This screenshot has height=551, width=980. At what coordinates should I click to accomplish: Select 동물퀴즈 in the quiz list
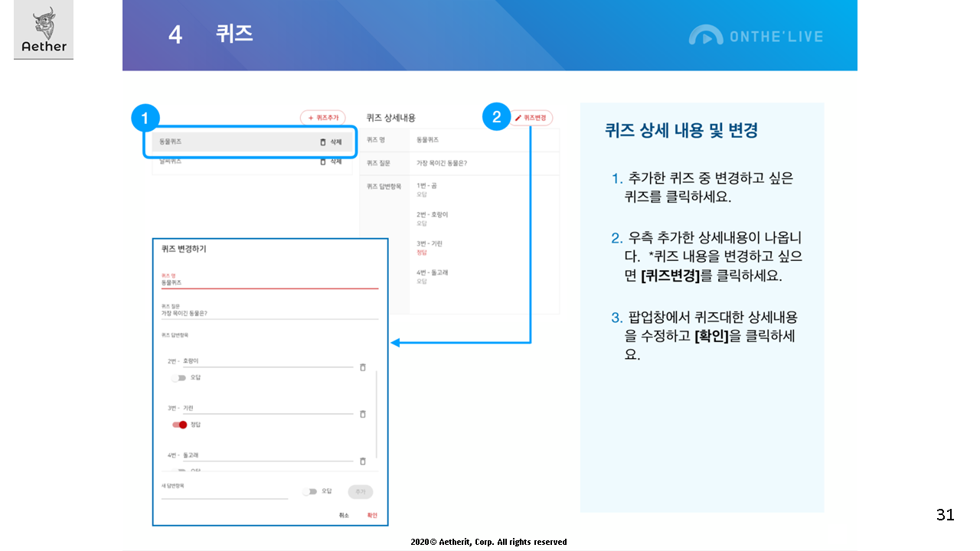pos(230,142)
